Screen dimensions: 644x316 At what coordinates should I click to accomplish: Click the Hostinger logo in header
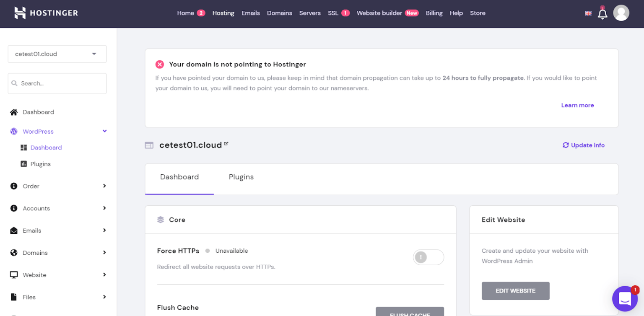coord(46,13)
